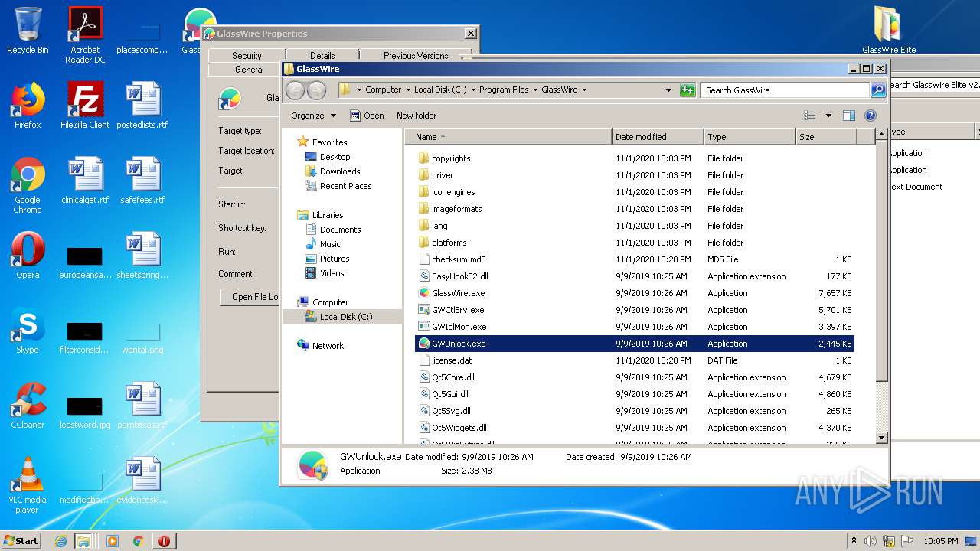Click the Explorer Forward navigation arrow
980x551 pixels.
(x=316, y=90)
